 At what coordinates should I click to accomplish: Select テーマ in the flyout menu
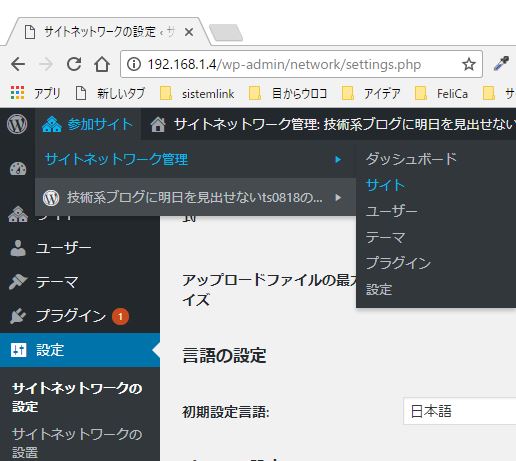(x=385, y=237)
